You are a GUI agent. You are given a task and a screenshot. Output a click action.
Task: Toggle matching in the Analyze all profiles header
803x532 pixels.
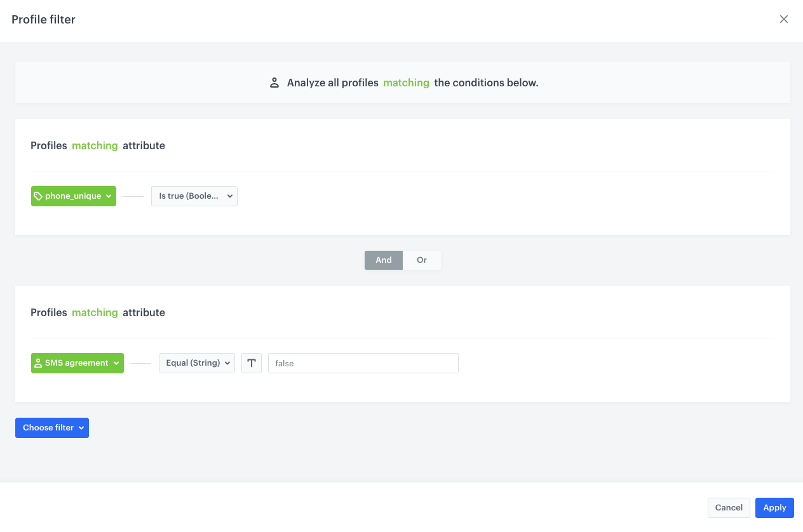point(406,83)
